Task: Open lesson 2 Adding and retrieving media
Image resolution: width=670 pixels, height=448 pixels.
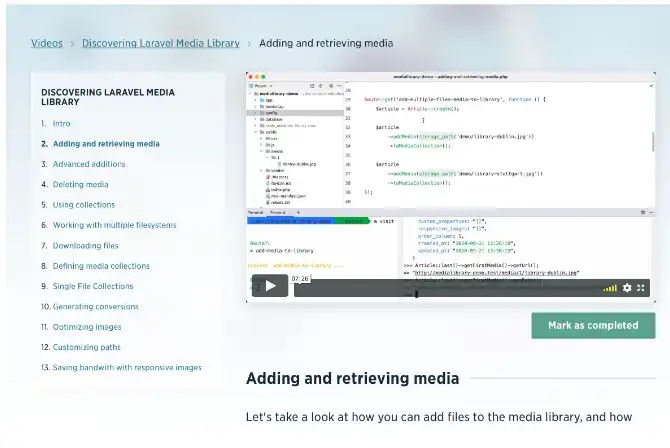Action: click(x=106, y=144)
